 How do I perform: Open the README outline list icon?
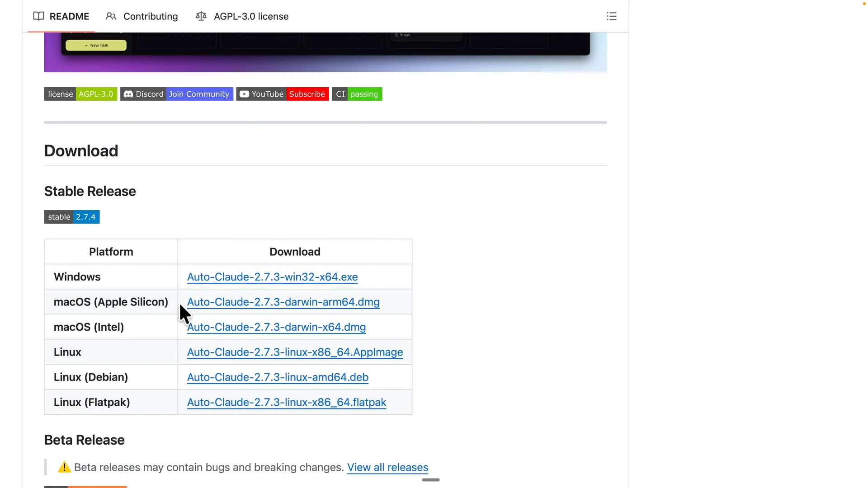pyautogui.click(x=611, y=16)
